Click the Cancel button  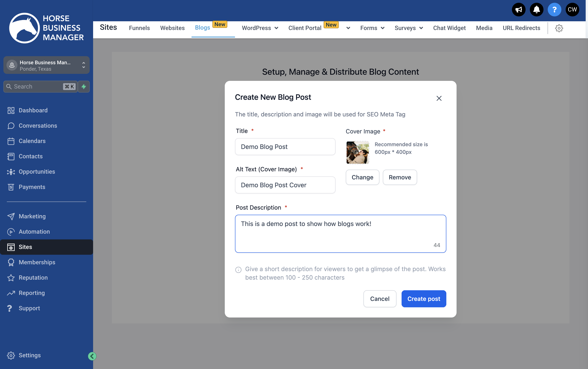(379, 299)
